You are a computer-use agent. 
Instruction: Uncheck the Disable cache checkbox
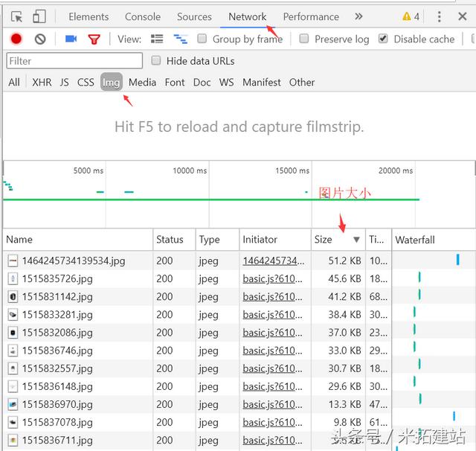pyautogui.click(x=383, y=39)
